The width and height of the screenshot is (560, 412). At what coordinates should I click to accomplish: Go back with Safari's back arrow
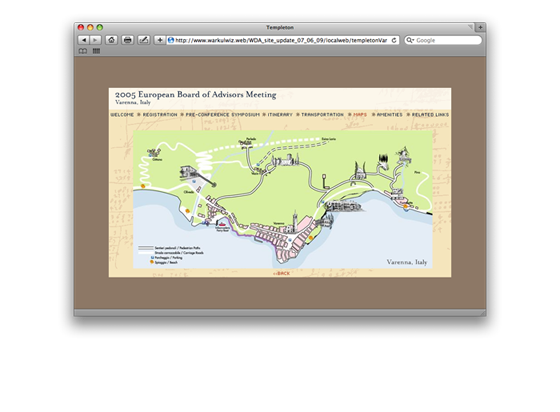(83, 40)
